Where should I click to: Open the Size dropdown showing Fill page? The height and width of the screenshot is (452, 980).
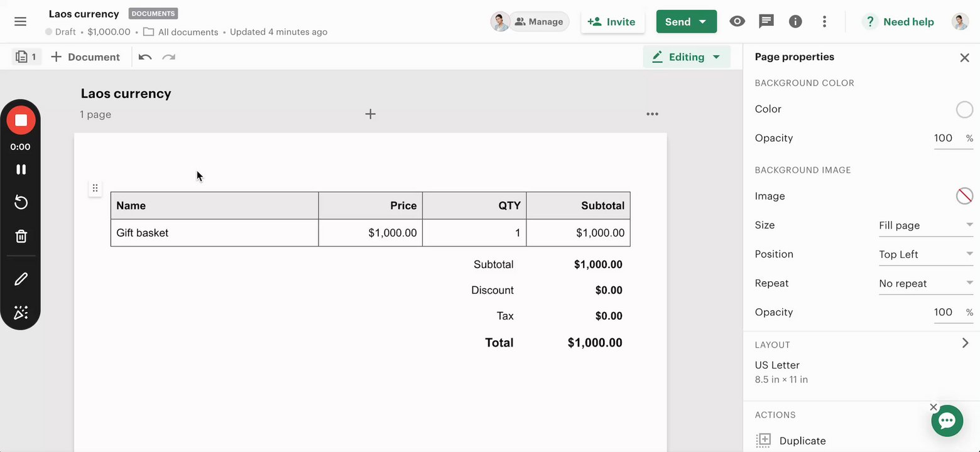925,225
